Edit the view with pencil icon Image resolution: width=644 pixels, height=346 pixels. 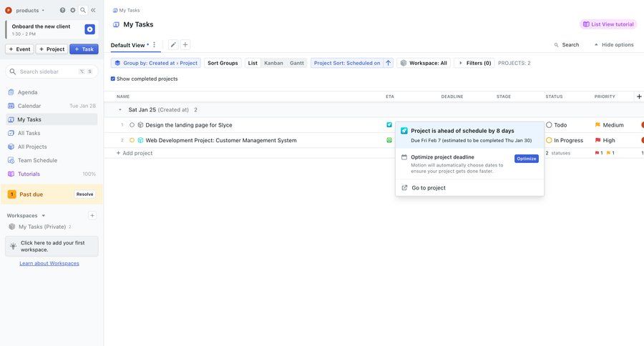(173, 45)
